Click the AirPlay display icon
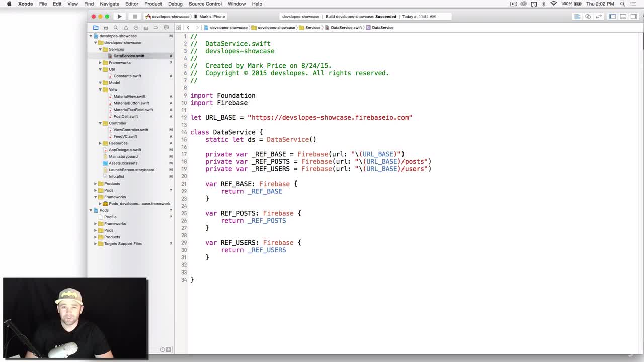The image size is (644, 362). (534, 4)
